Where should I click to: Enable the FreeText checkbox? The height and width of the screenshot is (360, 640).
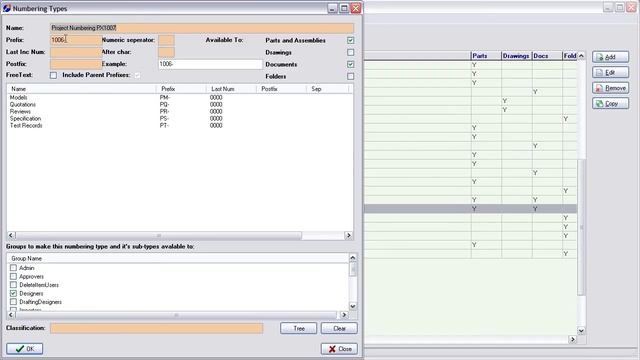coord(53,75)
